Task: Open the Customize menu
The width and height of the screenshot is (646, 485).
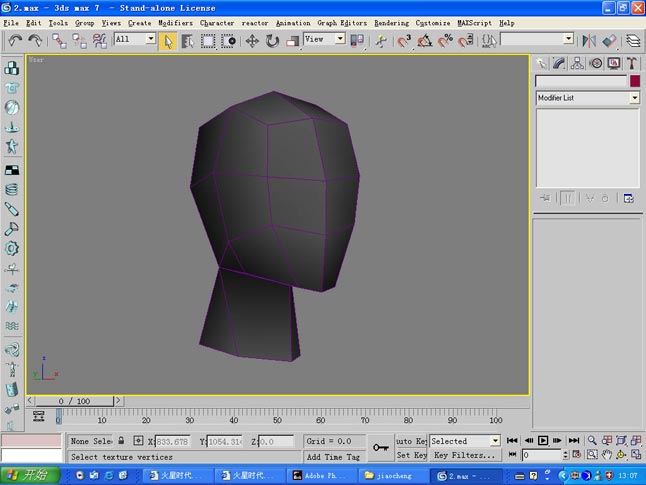Action: pyautogui.click(x=433, y=23)
